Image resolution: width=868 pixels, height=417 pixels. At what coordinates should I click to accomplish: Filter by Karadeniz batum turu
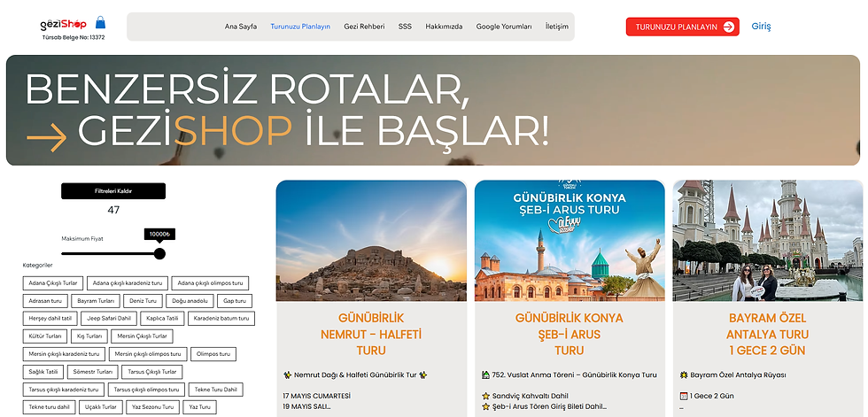tap(221, 319)
